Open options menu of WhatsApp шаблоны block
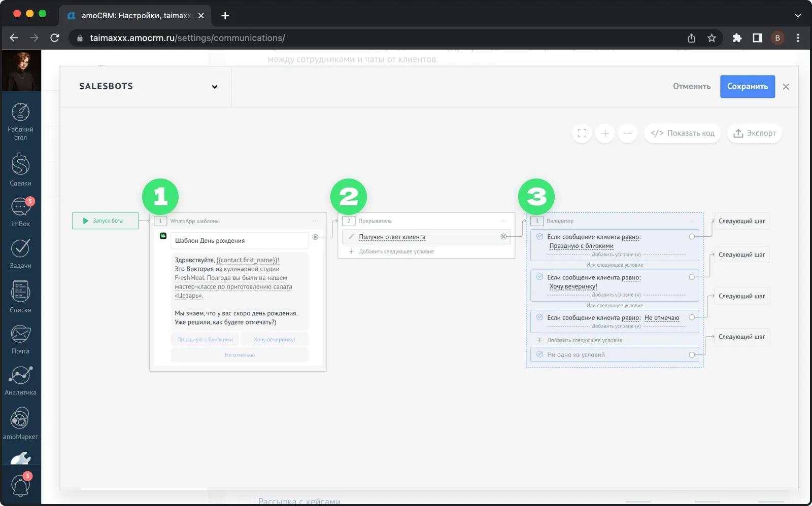The image size is (812, 506). coord(315,221)
